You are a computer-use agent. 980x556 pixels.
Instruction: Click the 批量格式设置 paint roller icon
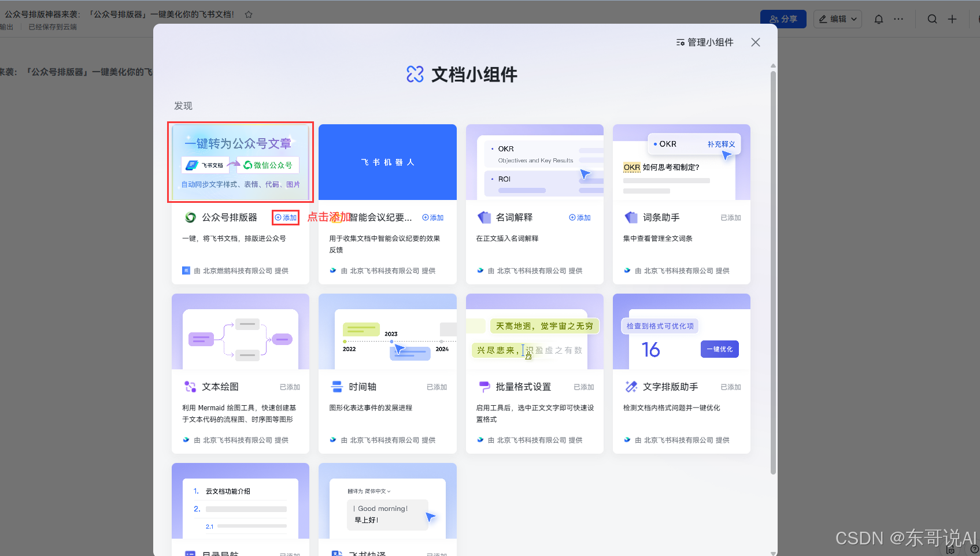pyautogui.click(x=484, y=387)
